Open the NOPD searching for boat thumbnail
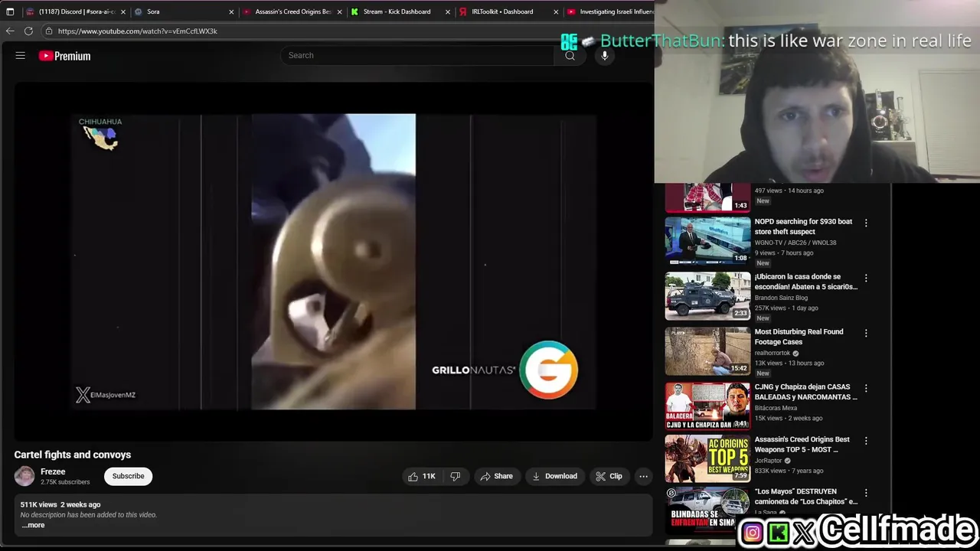 pos(707,240)
